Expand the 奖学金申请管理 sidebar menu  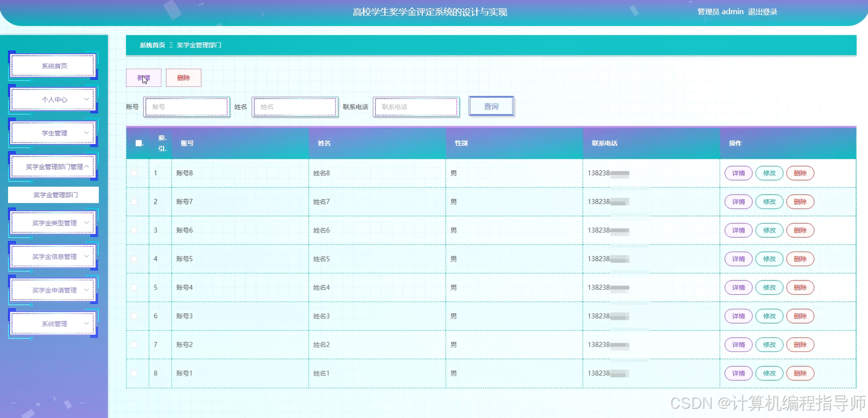53,290
